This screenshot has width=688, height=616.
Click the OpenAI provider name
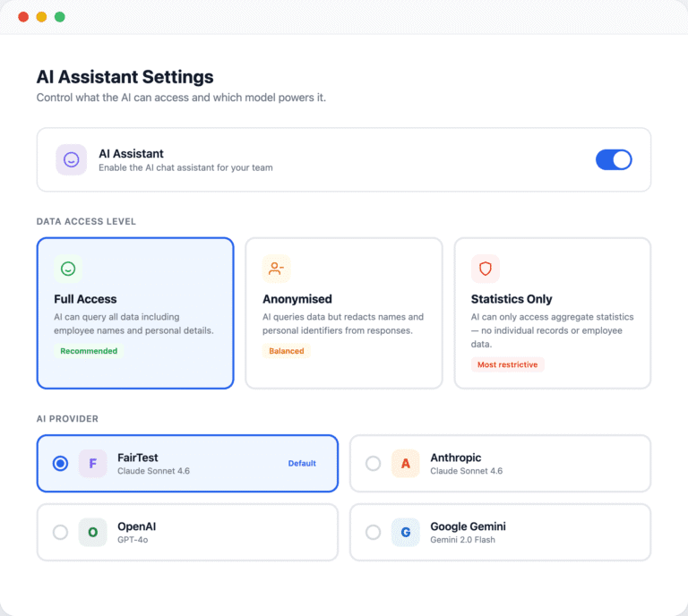point(136,526)
